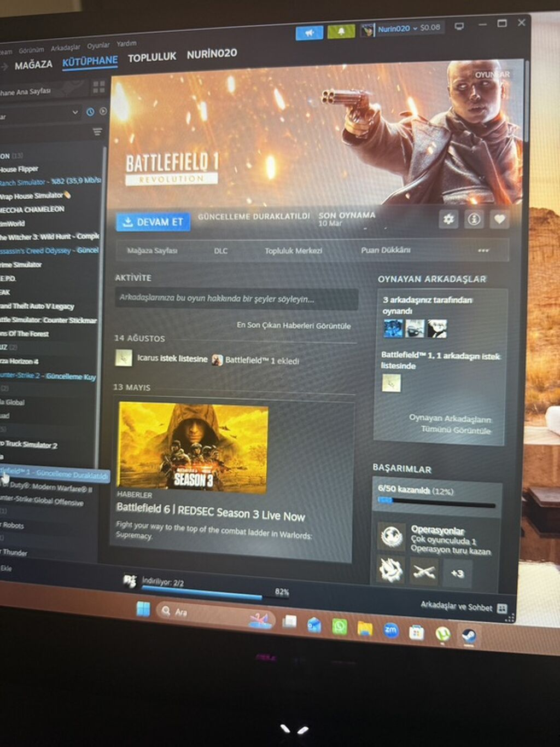This screenshot has width=560, height=747.
Task: Click the Icarus avatar in activity feed
Action: click(x=124, y=358)
